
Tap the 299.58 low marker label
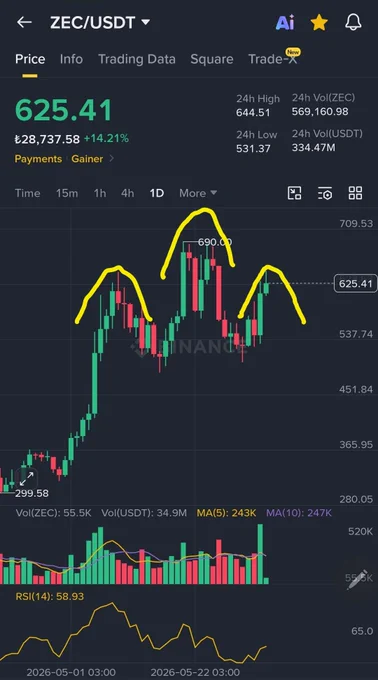(32, 494)
